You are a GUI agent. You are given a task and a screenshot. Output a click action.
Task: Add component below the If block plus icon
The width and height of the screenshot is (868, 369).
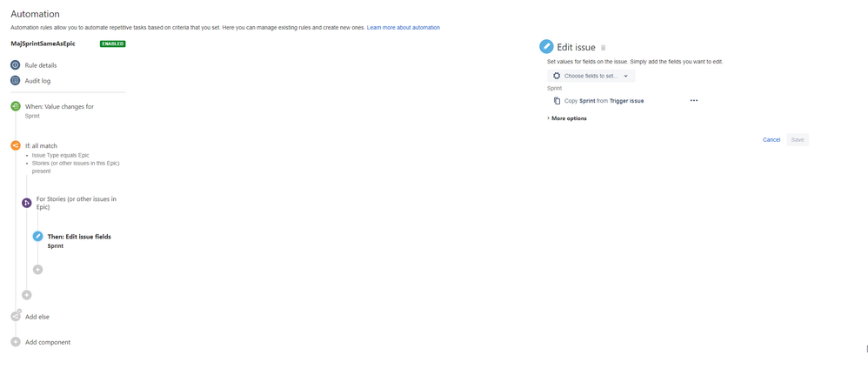(27, 295)
